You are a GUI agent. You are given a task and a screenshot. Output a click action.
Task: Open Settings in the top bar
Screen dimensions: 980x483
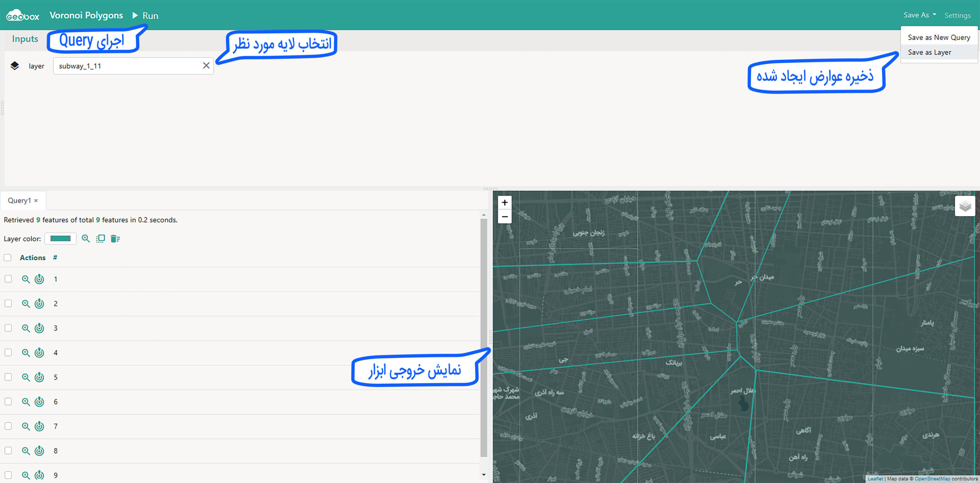(957, 15)
